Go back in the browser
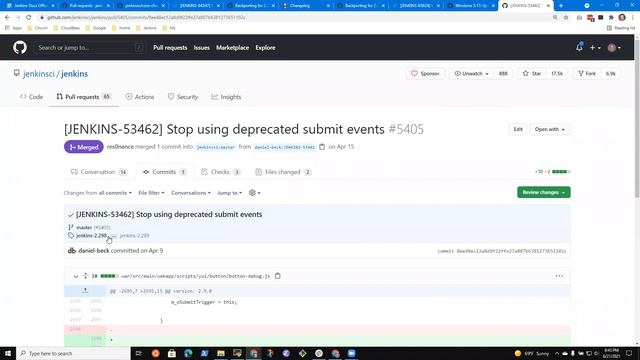This screenshot has width=640, height=360. click(7, 18)
